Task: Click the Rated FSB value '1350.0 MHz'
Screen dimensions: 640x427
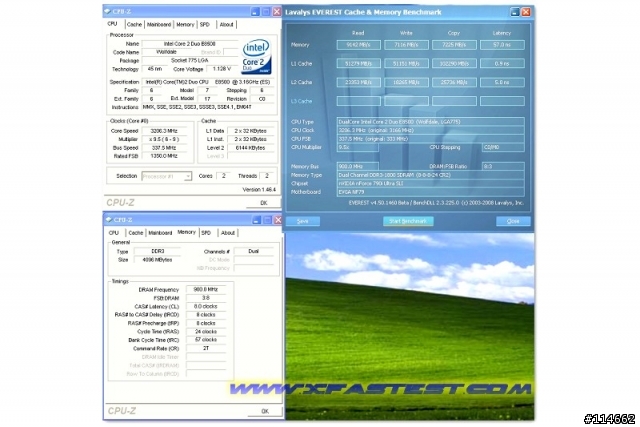Action: pos(164,156)
